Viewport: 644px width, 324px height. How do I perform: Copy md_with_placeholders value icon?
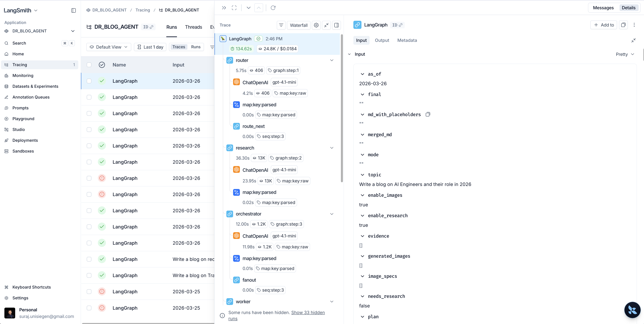pyautogui.click(x=428, y=114)
